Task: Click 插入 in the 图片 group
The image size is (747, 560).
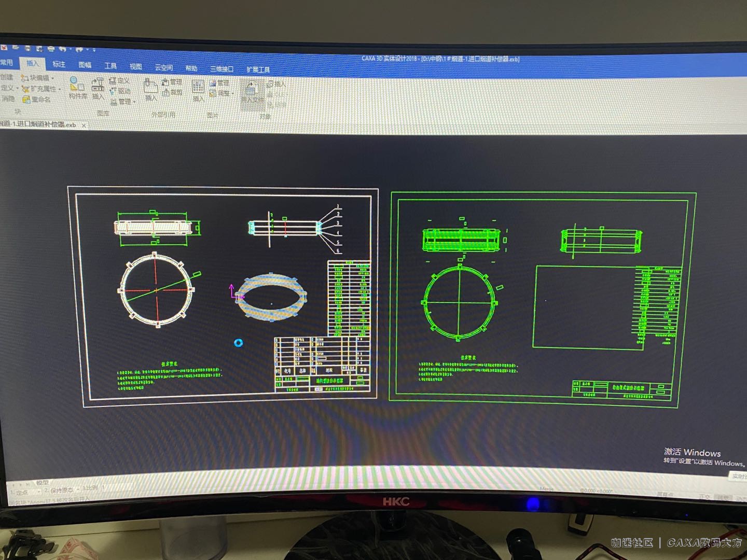Action: pyautogui.click(x=198, y=90)
